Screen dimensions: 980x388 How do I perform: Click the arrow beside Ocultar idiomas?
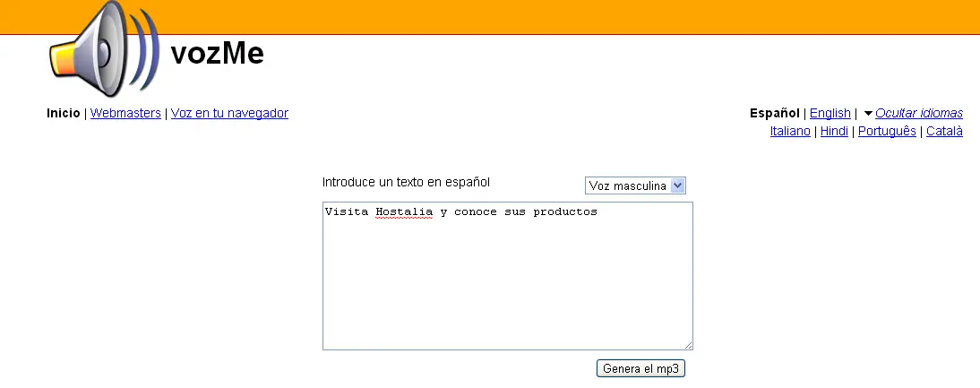click(868, 114)
